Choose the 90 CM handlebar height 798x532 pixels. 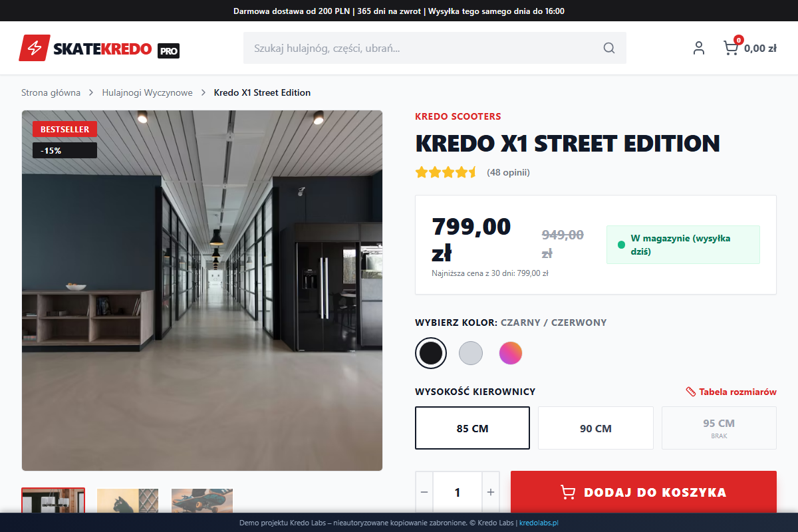[596, 428]
